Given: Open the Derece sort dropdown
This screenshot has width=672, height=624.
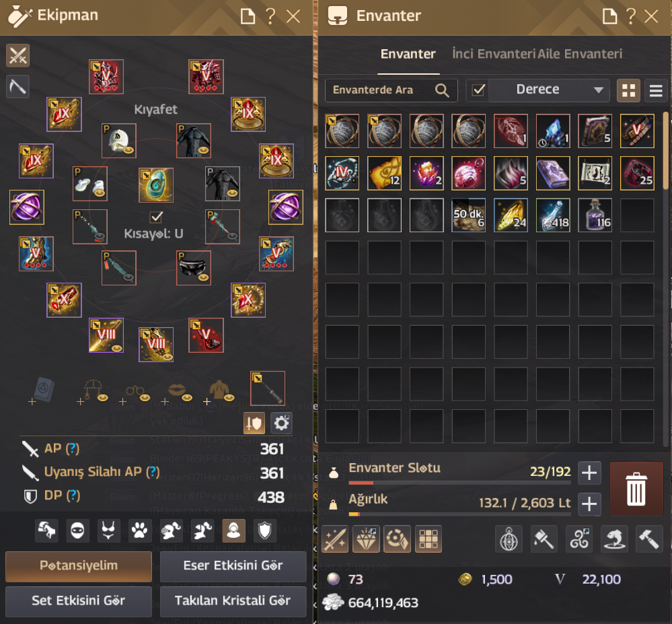Looking at the screenshot, I should click(549, 90).
